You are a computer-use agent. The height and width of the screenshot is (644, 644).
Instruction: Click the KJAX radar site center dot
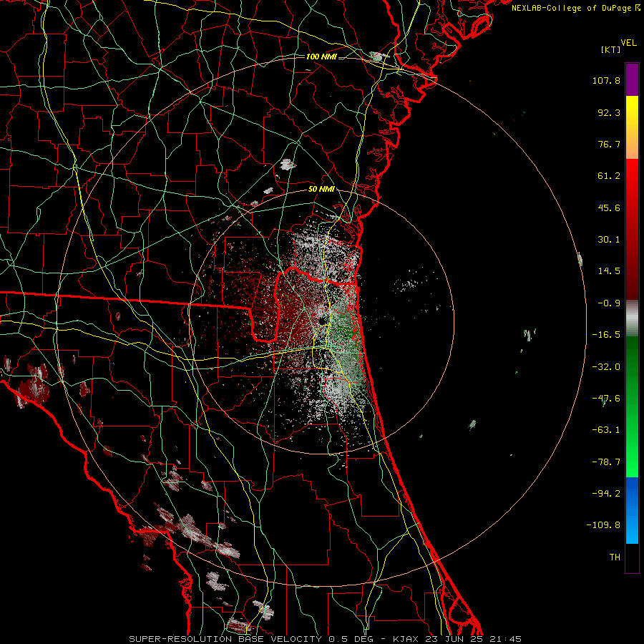[322, 321]
